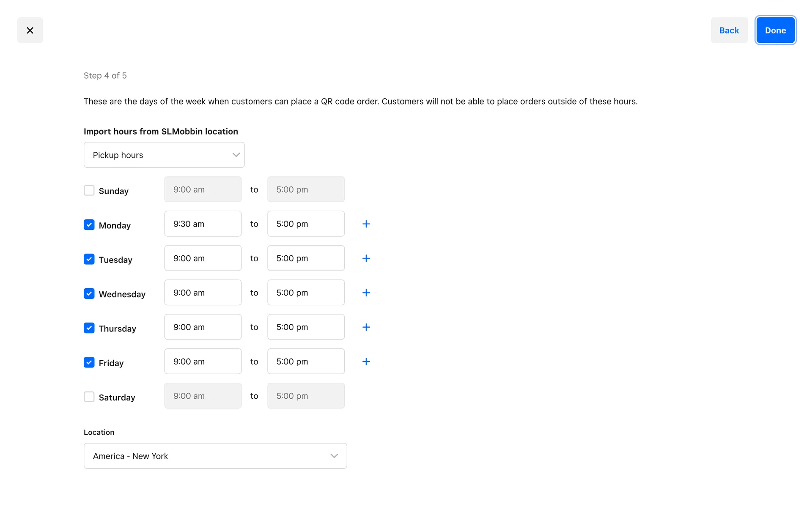Add another time range for Monday

click(x=366, y=224)
